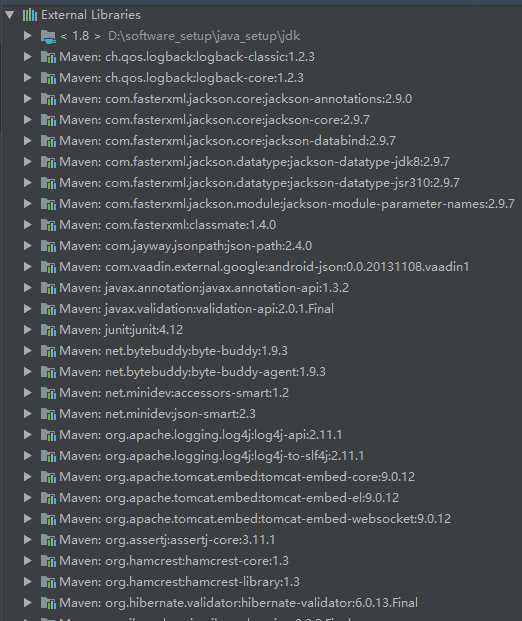The height and width of the screenshot is (621, 522).
Task: Click the logback-core library icon
Action: [48, 78]
